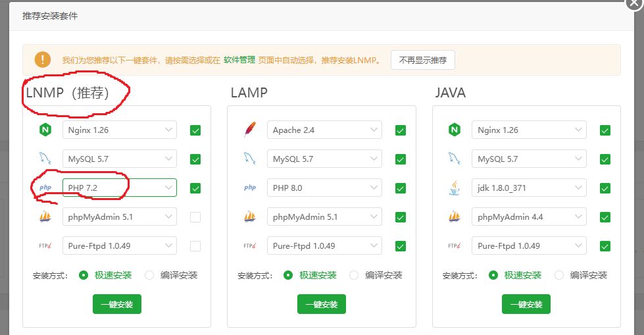Uncheck Apache 2.4 checkbox in LAMP
Screen dimensions: 644x335
(401, 130)
